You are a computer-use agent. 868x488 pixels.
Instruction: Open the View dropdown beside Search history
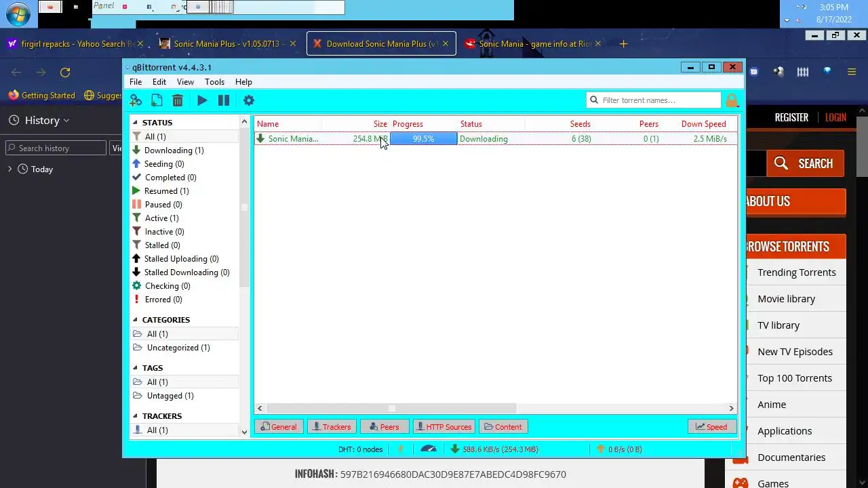(x=117, y=148)
